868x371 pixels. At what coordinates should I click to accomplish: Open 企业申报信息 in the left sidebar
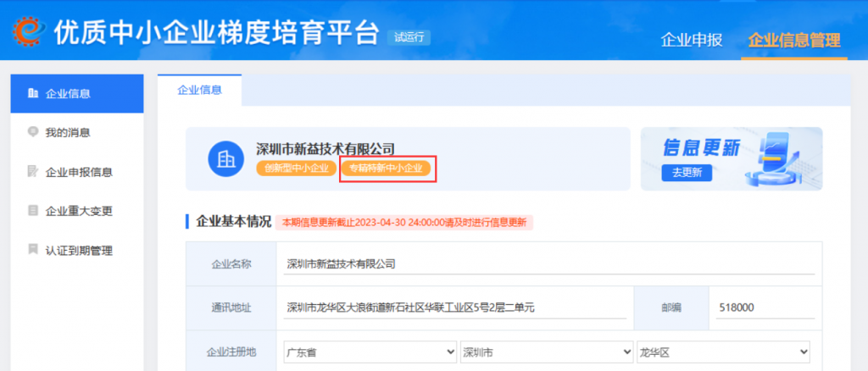[x=77, y=172]
